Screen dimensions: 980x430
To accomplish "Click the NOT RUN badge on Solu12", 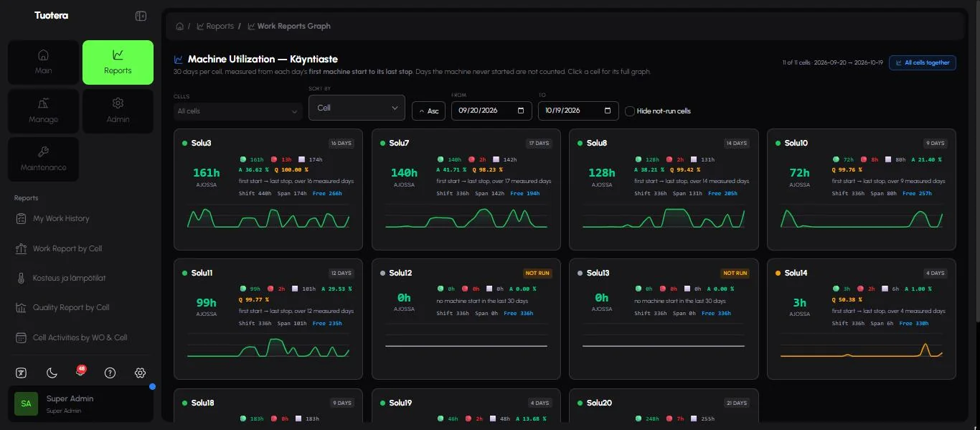I will 537,274.
